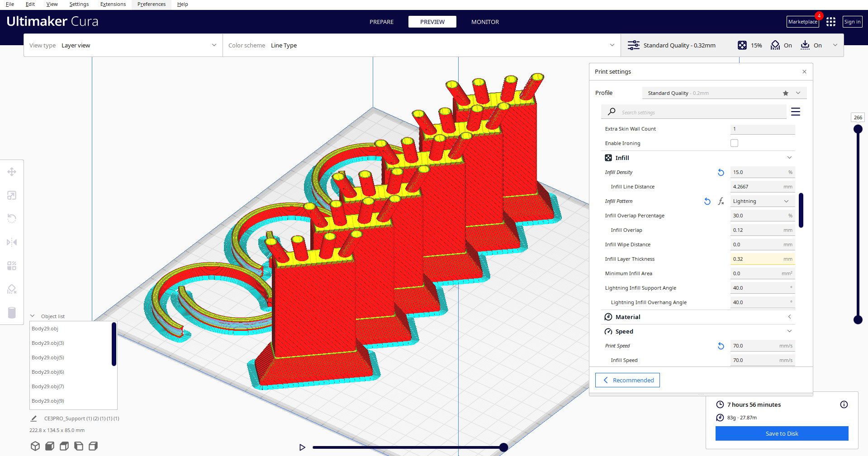Play the layer simulation
This screenshot has width=868, height=456.
[x=302, y=447]
